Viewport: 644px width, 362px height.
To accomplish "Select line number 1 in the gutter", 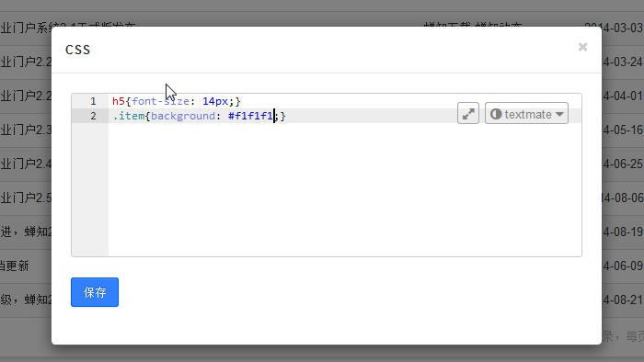I will coord(93,101).
